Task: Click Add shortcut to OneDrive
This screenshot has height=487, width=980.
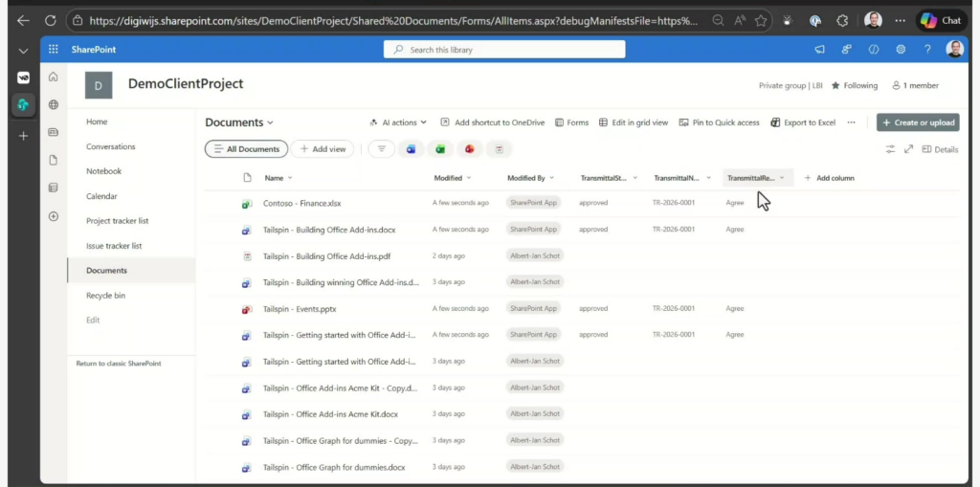Action: 493,122
